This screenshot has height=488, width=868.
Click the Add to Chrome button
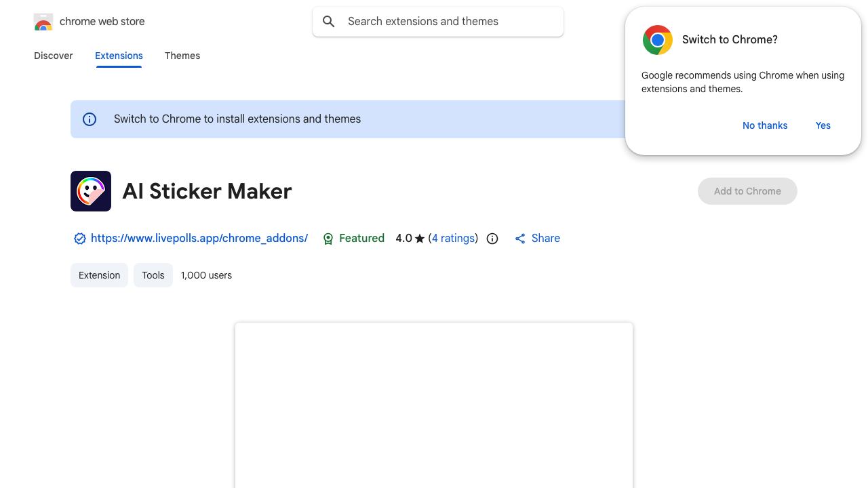[x=747, y=191]
